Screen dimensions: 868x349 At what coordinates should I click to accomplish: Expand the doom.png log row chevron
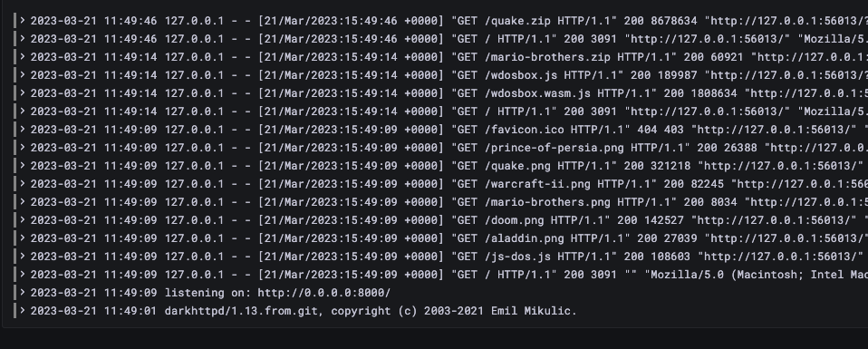pos(23,220)
